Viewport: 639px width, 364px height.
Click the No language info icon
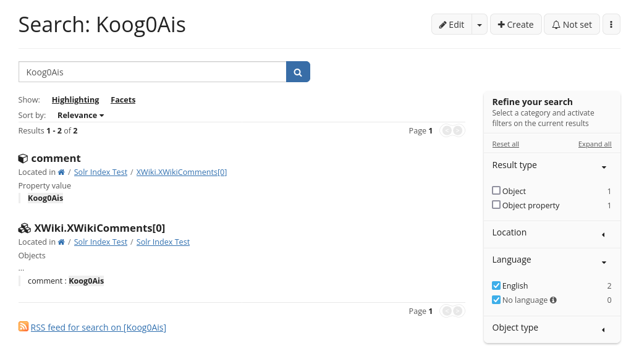tap(553, 300)
